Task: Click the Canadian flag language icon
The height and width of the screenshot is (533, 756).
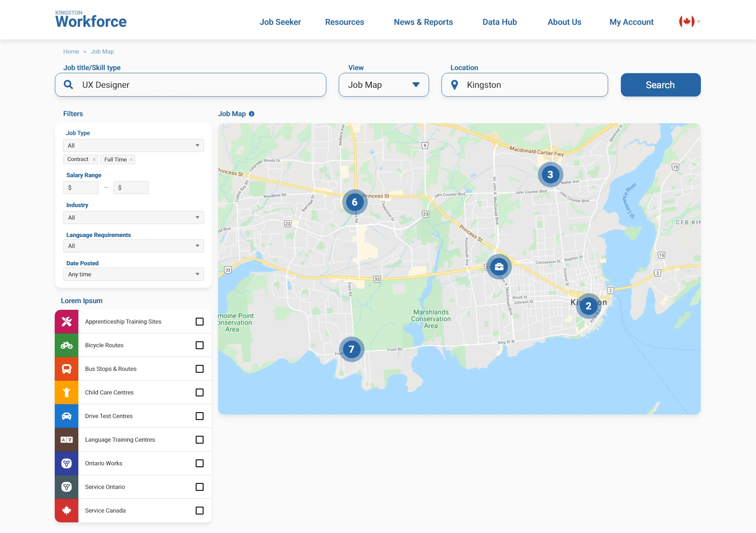Action: pos(686,22)
